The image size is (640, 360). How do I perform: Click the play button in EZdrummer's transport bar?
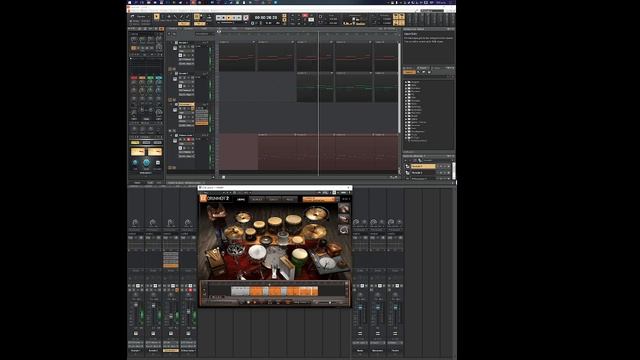(x=255, y=302)
